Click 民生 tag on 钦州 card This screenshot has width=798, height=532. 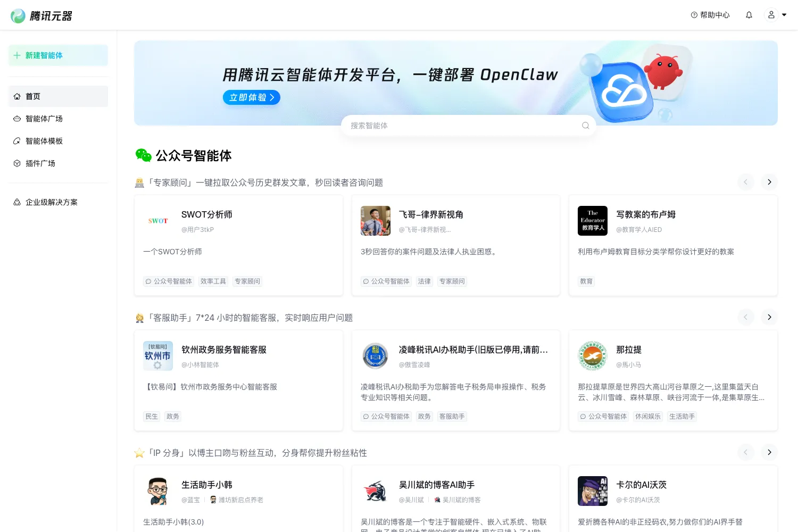[152, 417]
